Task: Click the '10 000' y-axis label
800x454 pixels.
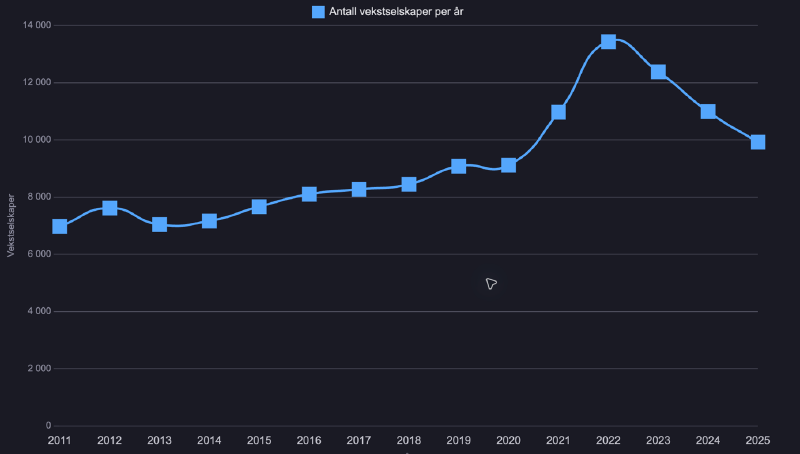Action: click(37, 139)
